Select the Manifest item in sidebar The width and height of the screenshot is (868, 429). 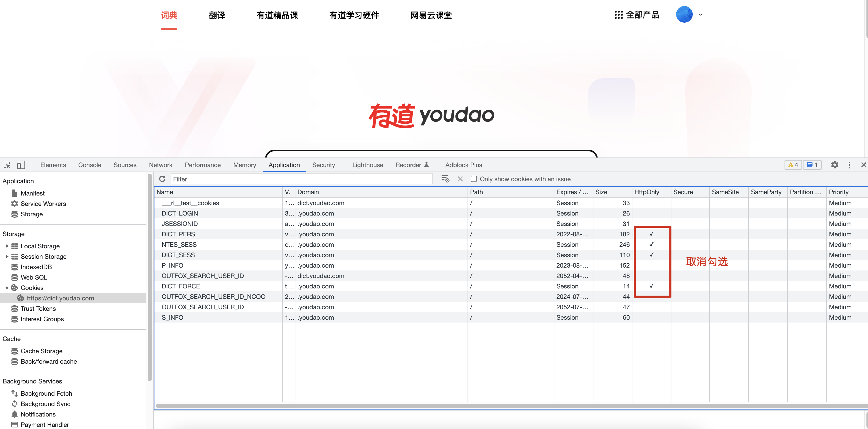pyautogui.click(x=32, y=193)
